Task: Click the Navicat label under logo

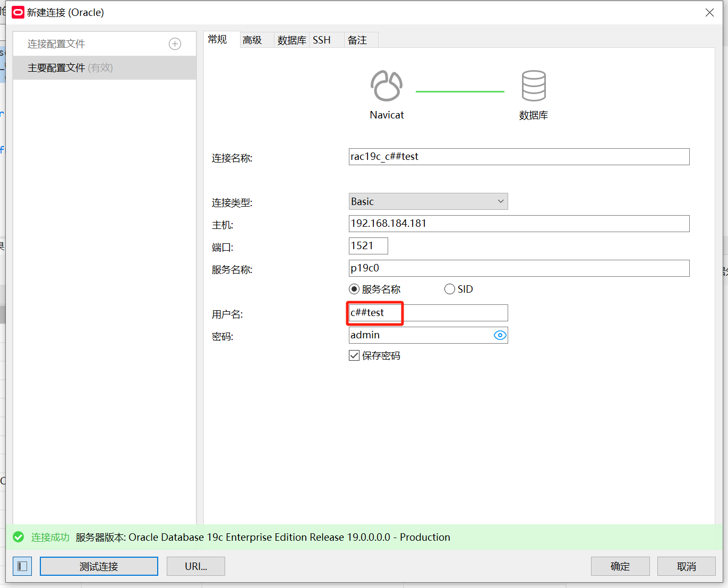Action: [387, 115]
